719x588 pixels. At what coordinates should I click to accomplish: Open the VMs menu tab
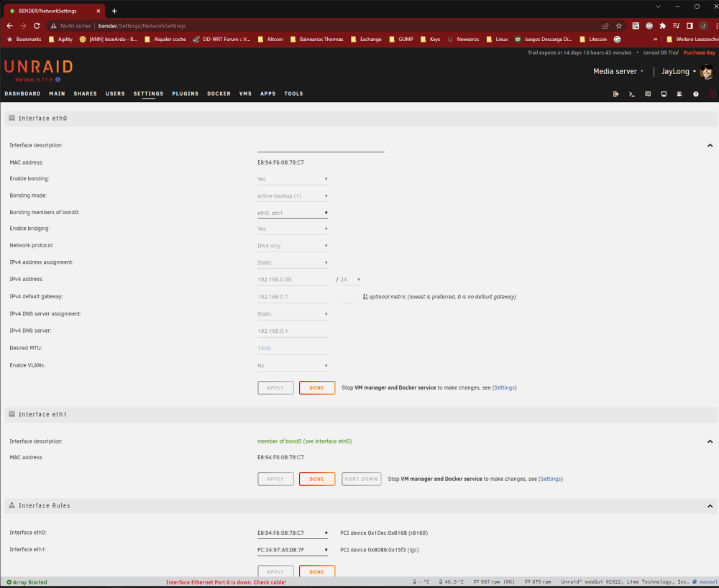pos(245,93)
